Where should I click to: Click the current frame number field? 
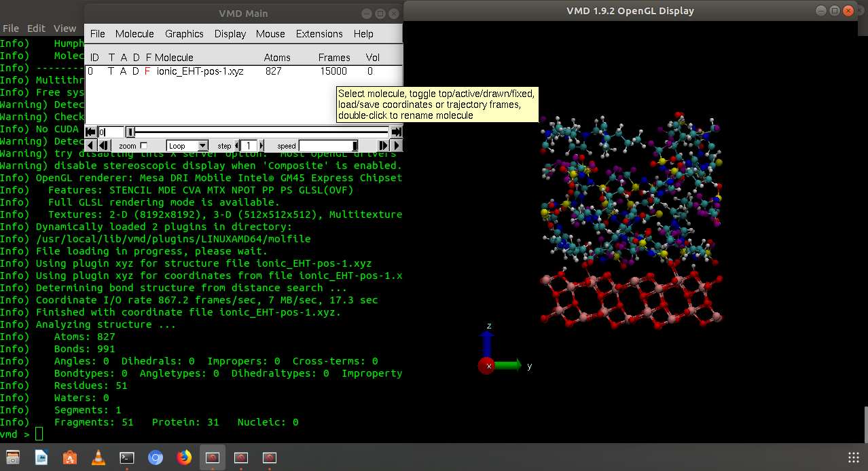111,132
